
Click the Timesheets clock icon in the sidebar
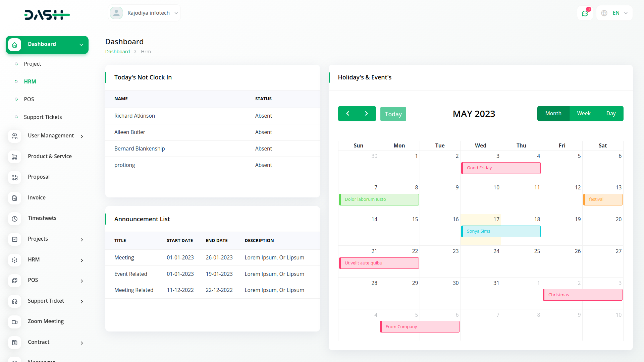(x=14, y=219)
